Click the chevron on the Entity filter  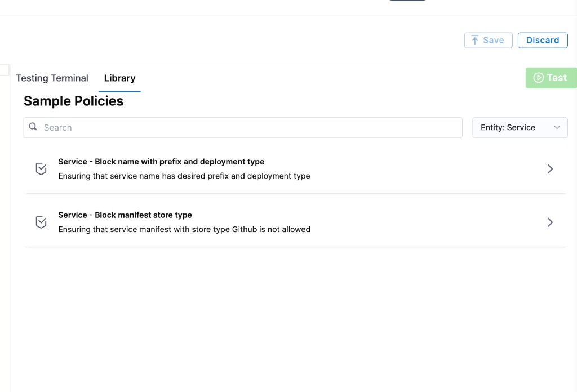coord(557,127)
